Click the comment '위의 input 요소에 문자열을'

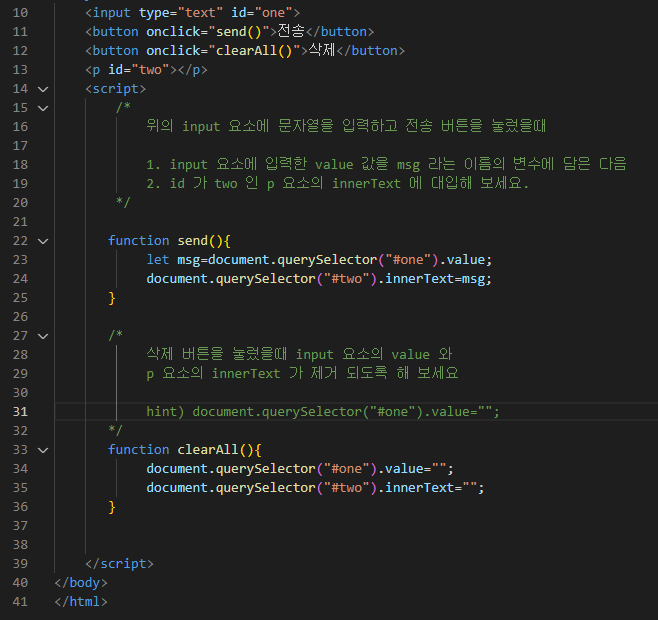346,126
